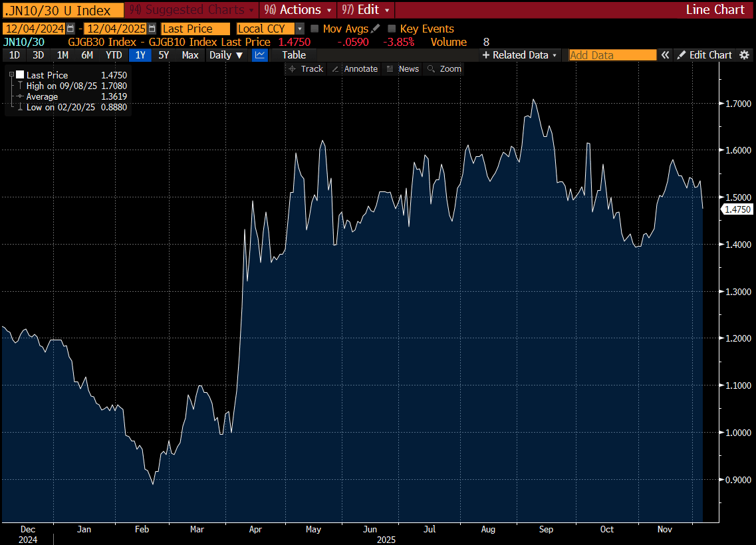
Task: Open chart settings gear icon
Action: coord(745,55)
